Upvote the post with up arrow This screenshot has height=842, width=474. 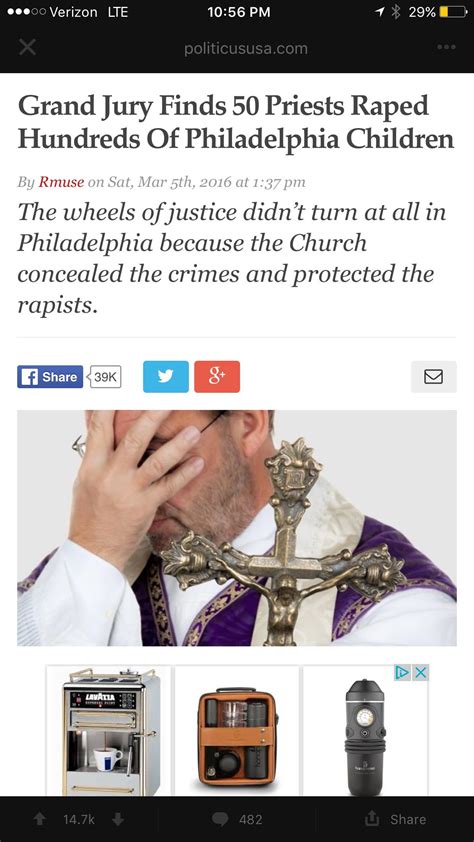pyautogui.click(x=40, y=819)
